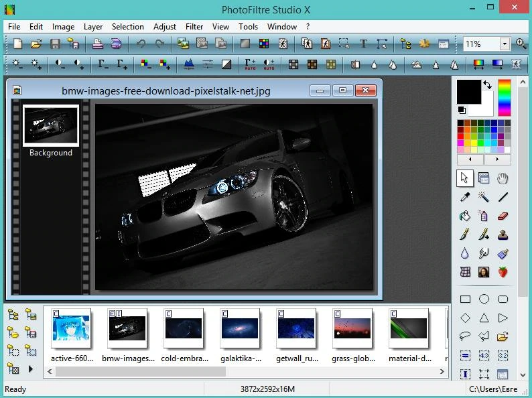Select the Triangle selection shape
This screenshot has width=532, height=398.
click(x=484, y=318)
